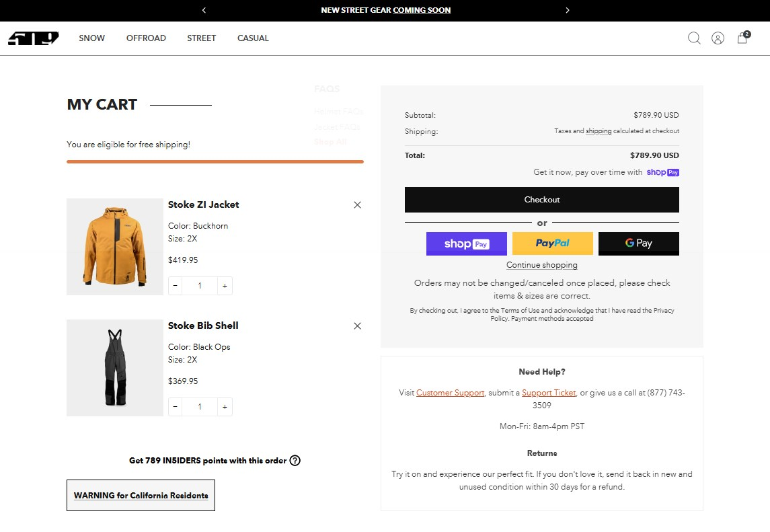Click the Stoke Bib Shell quantity field

click(200, 407)
